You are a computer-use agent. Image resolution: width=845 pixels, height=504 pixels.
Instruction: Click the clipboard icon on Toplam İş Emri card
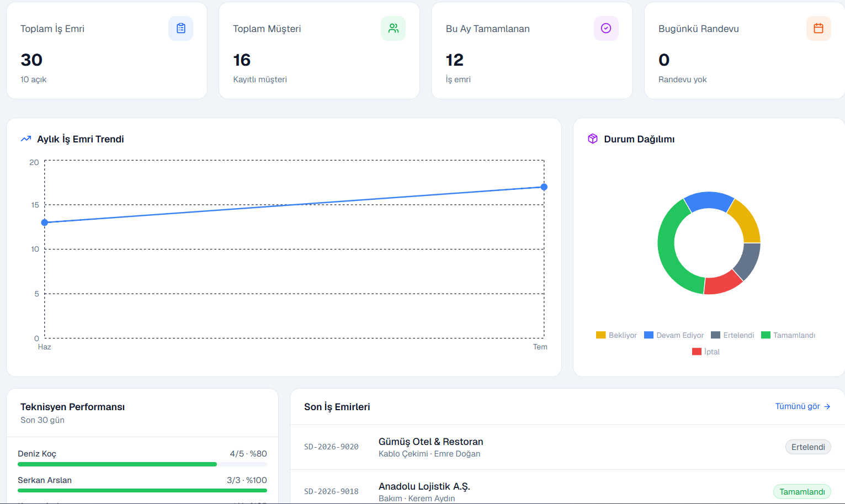180,28
